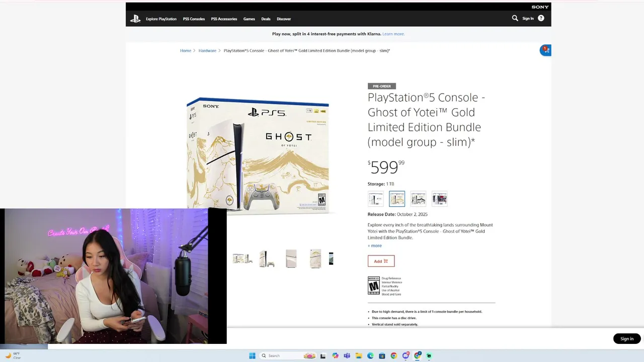Open the weather widget in the taskbar
The width and height of the screenshot is (644, 362).
click(13, 355)
